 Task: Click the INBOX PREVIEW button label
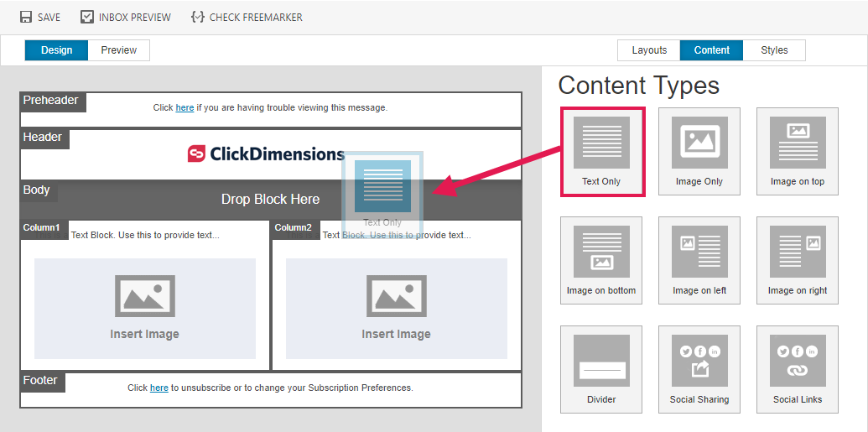(x=135, y=17)
